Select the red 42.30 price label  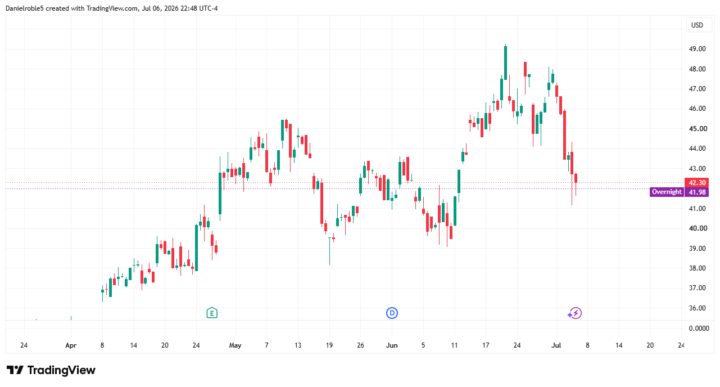697,183
